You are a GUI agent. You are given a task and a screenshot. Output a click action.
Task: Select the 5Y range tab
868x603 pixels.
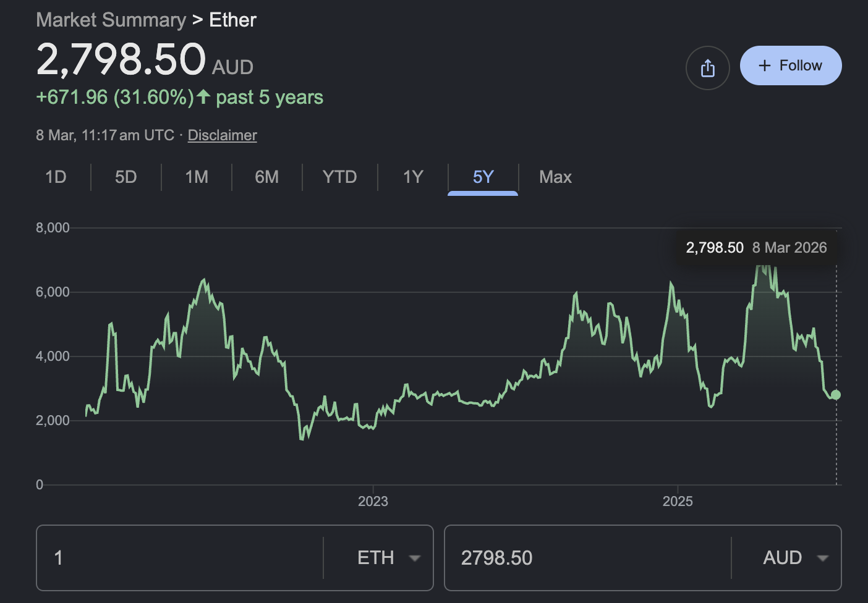483,177
